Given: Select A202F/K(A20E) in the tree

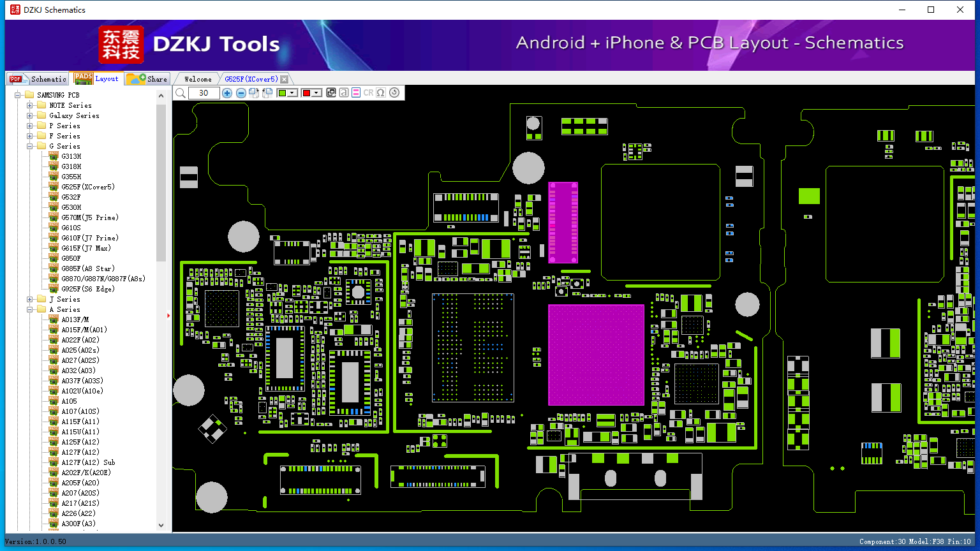Looking at the screenshot, I should click(x=86, y=473).
